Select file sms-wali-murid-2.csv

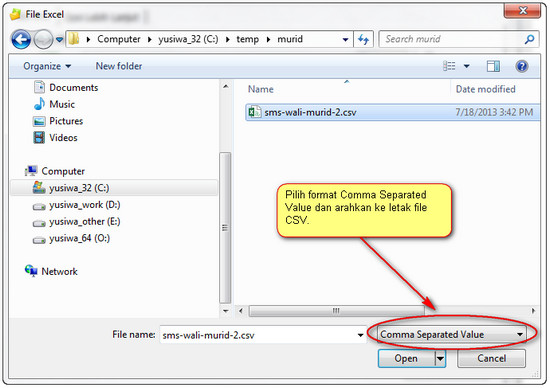click(x=393, y=112)
